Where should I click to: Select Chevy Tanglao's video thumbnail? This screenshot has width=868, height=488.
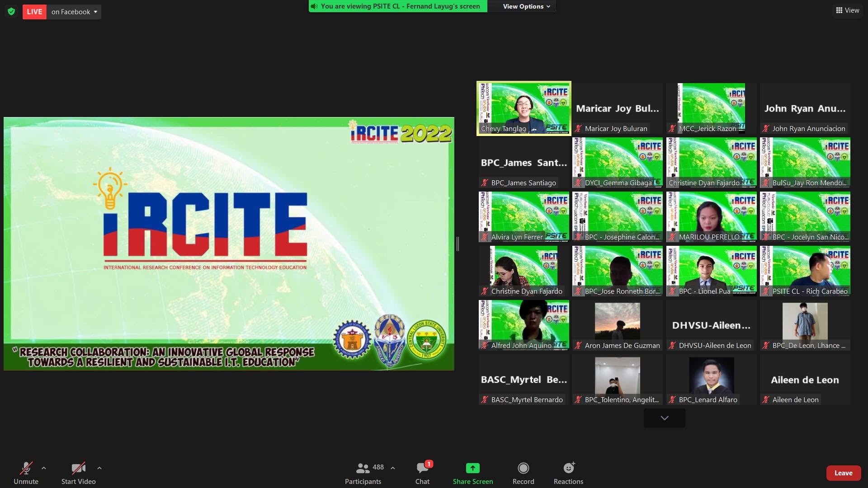524,108
